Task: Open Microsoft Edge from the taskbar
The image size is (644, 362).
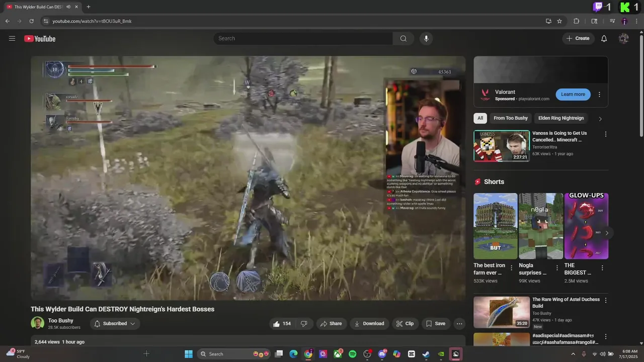Action: (x=293, y=354)
